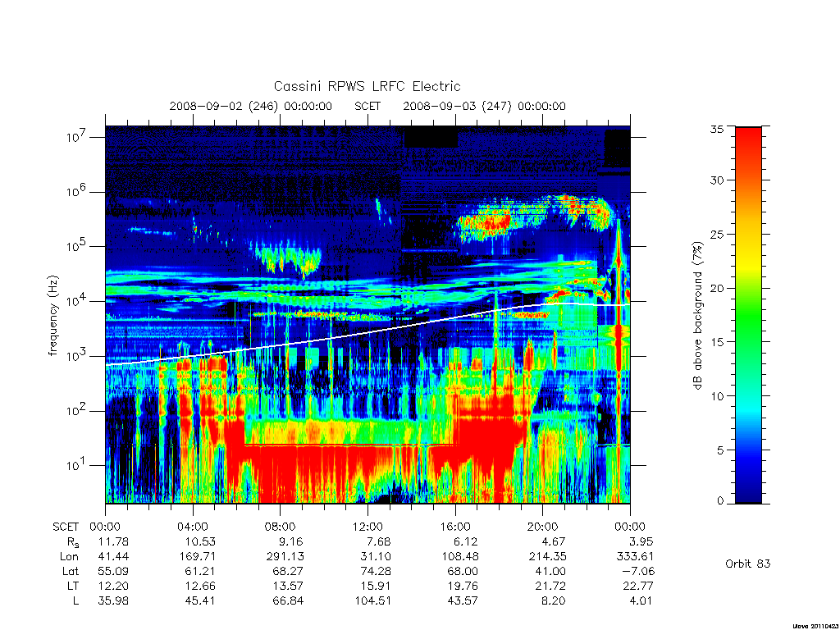Viewport: 840px width, 630px height.
Task: Click the color bar tick label "15"
Action: coord(717,342)
